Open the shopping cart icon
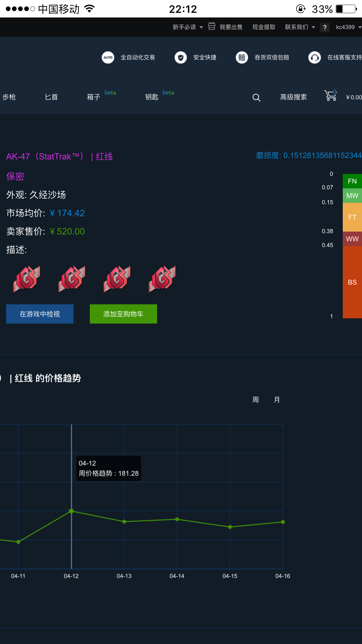This screenshot has width=362, height=644. pyautogui.click(x=331, y=96)
